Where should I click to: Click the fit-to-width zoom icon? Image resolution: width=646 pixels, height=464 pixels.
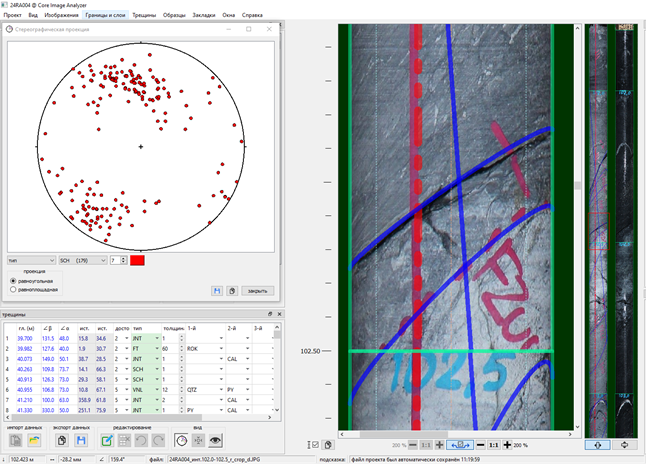coord(462,444)
